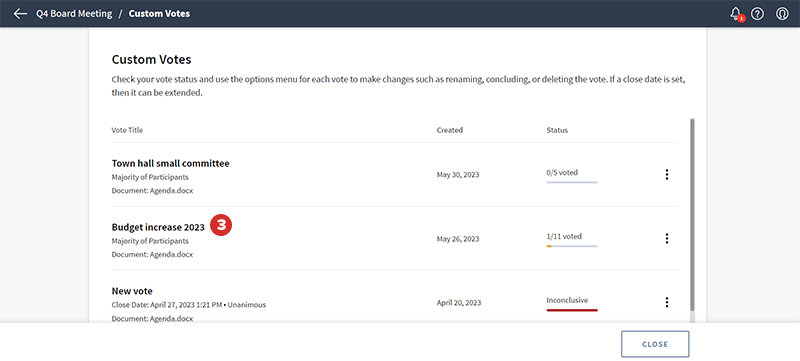Viewport: 800px width, 361px height.
Task: Click the back arrow icon
Action: pyautogui.click(x=20, y=14)
